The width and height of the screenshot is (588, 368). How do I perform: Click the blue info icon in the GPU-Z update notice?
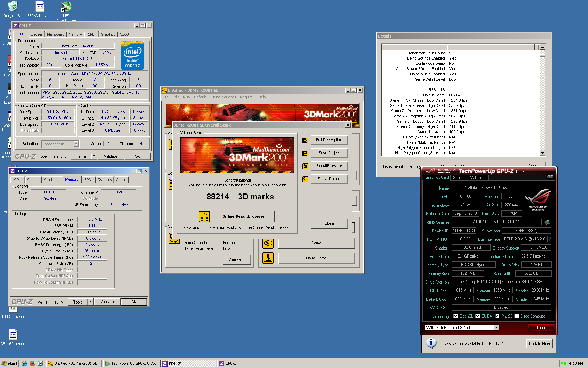(431, 343)
